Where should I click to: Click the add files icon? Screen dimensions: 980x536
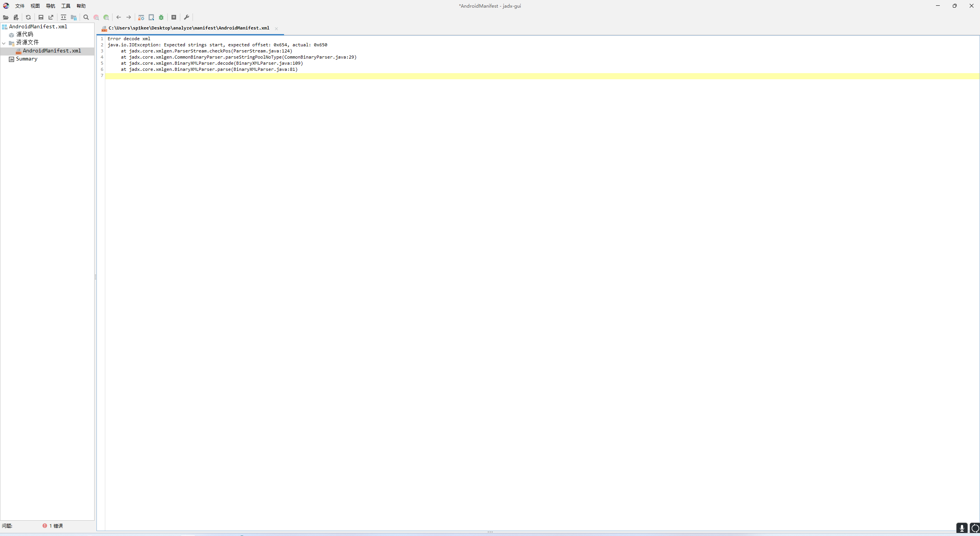point(16,17)
